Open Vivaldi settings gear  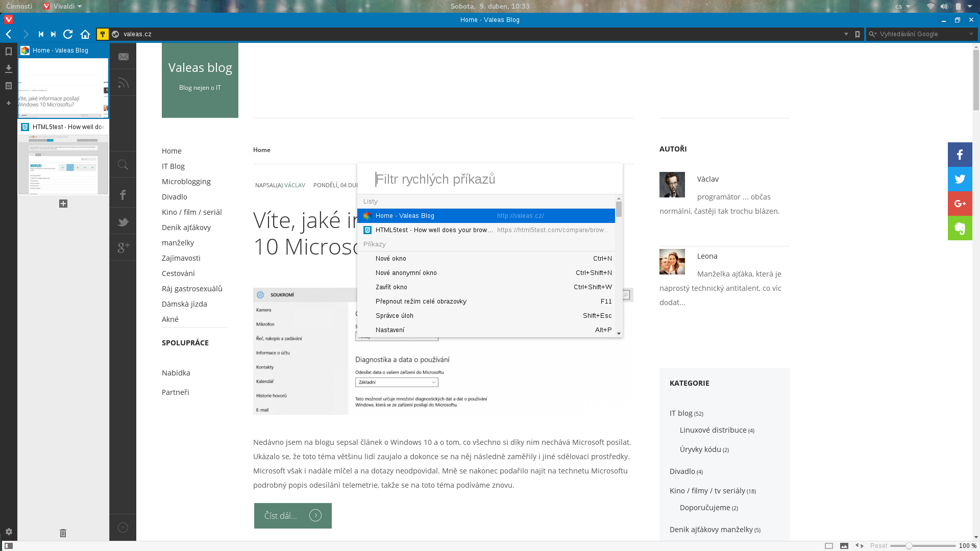tap(9, 532)
